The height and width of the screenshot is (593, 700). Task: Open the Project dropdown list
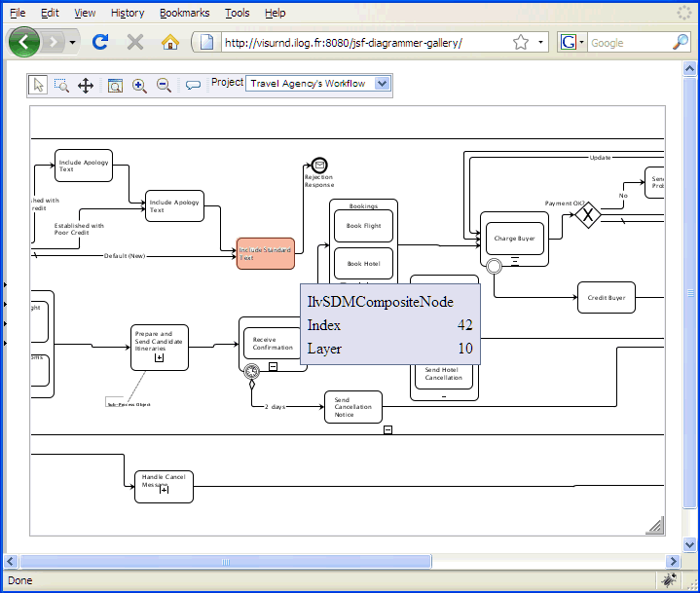pyautogui.click(x=382, y=84)
